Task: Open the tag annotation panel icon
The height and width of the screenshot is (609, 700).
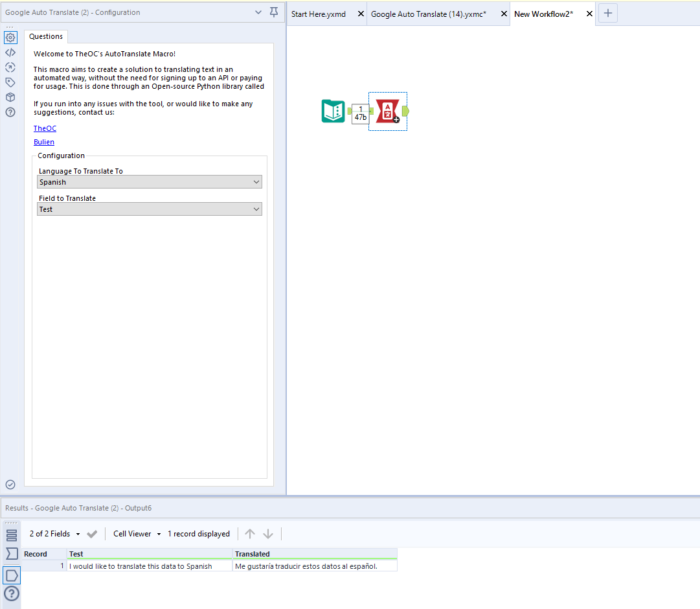Action: click(10, 82)
